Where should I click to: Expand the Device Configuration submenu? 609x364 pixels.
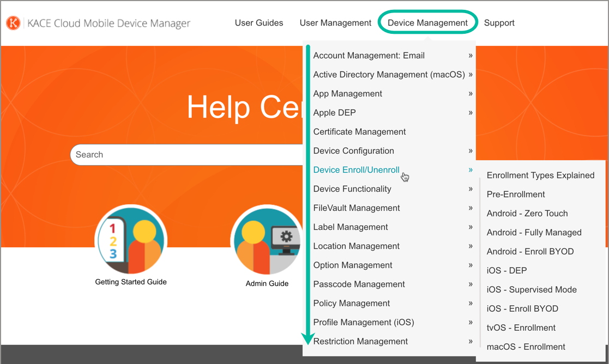pos(353,151)
